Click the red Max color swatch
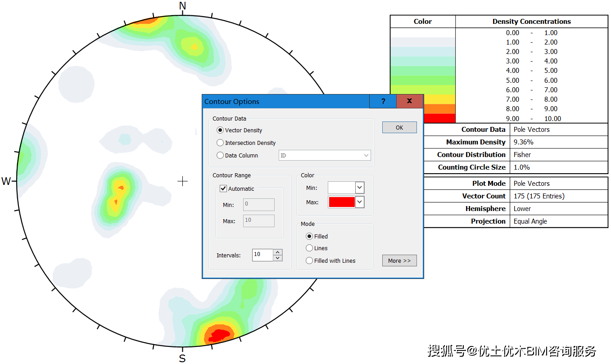The image size is (611, 364). point(342,202)
